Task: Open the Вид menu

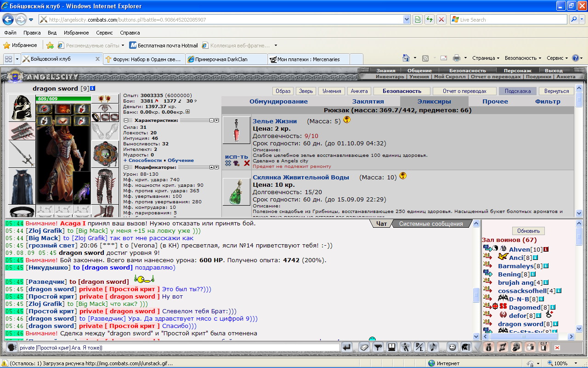Action: 52,33
